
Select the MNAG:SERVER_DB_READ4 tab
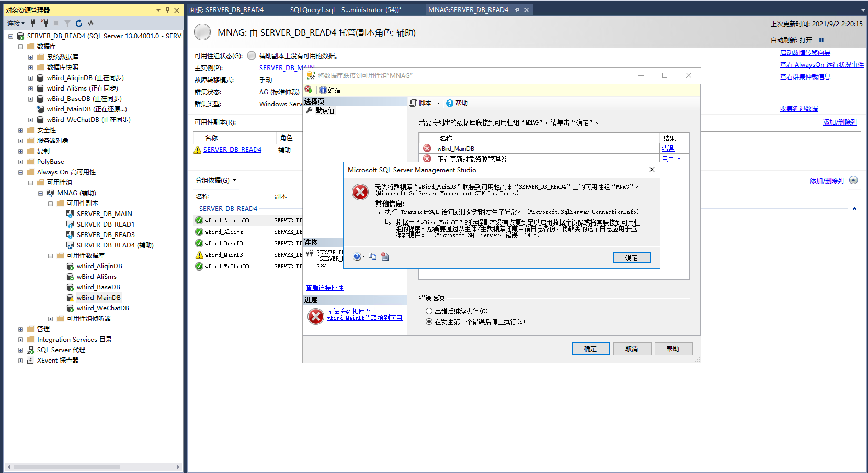point(468,10)
